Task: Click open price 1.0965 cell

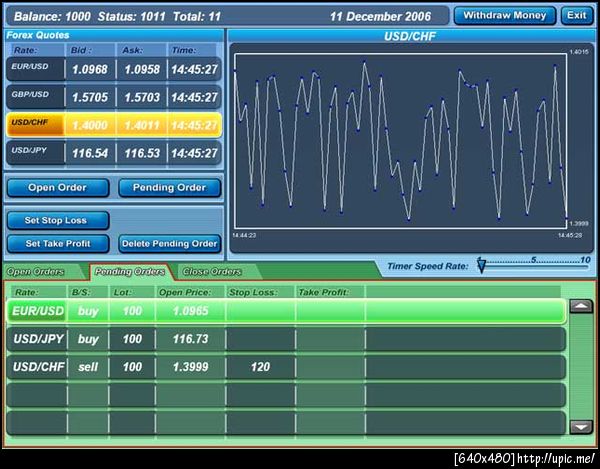Action: tap(191, 311)
